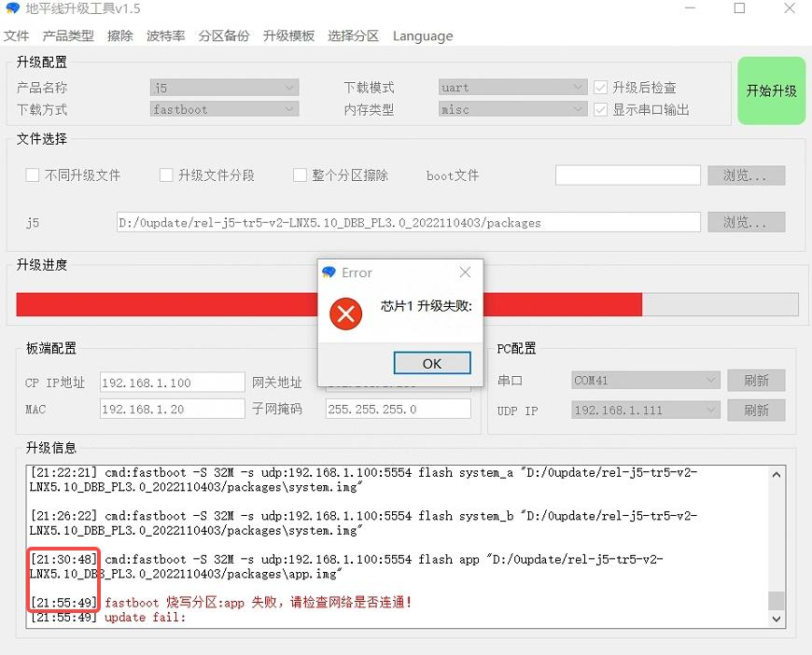Close the Error dialog with X
This screenshot has width=812, height=655.
465,272
